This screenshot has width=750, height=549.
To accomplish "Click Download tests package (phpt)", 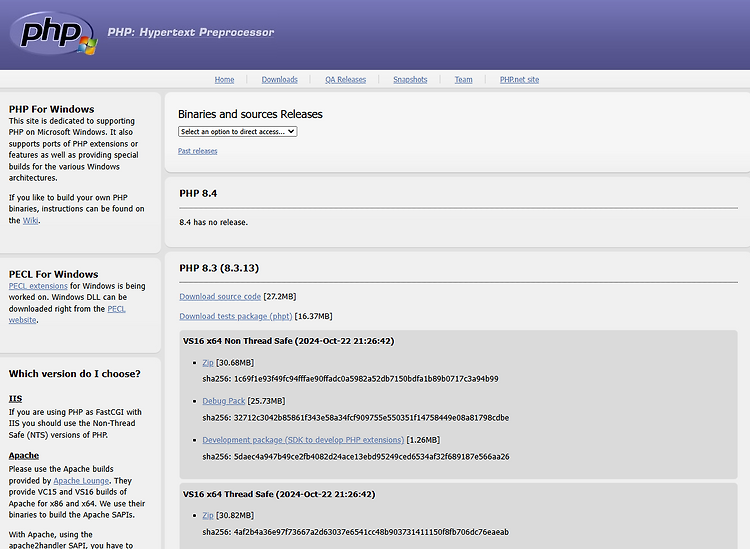I will click(x=236, y=316).
